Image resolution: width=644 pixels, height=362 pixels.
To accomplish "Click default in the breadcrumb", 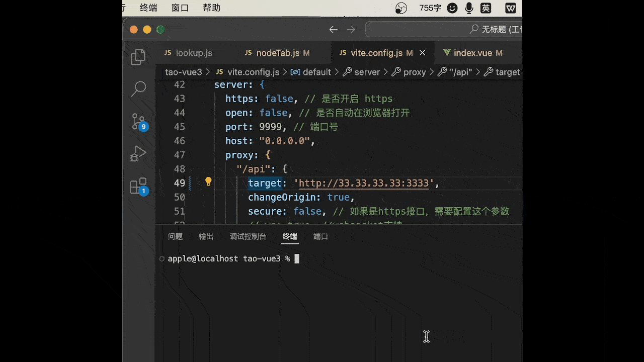I will coord(316,72).
